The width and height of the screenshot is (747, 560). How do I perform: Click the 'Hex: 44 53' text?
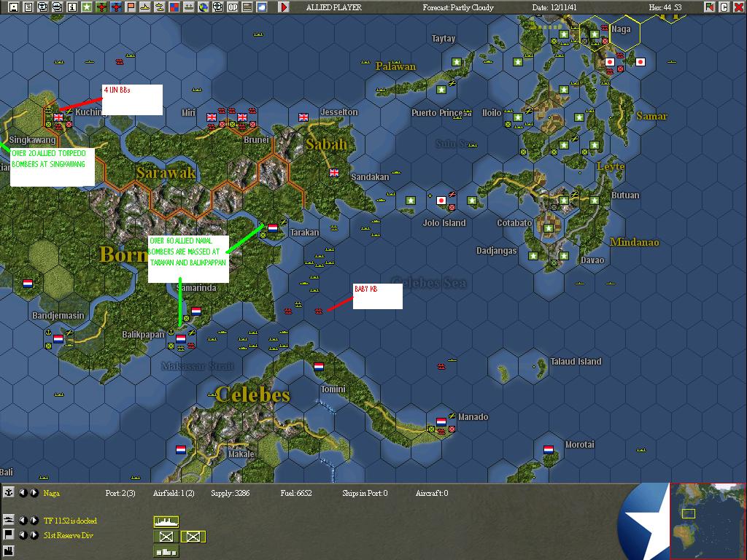[665, 7]
